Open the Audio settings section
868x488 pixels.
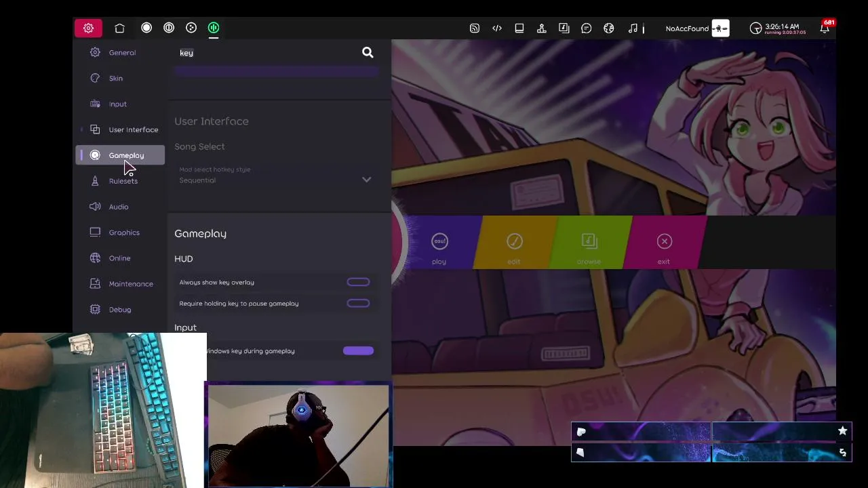coord(120,207)
